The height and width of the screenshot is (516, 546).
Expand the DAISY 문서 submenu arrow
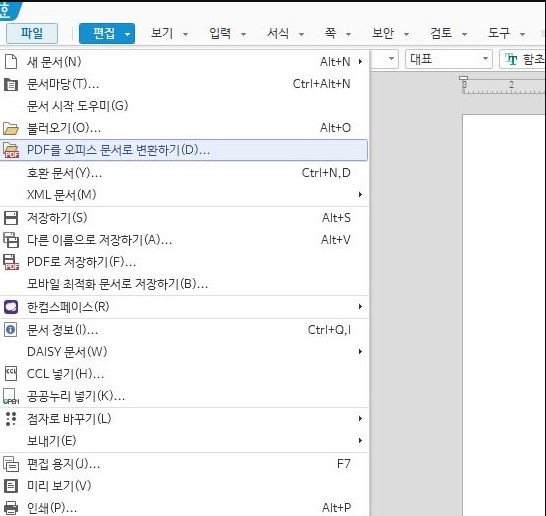360,352
